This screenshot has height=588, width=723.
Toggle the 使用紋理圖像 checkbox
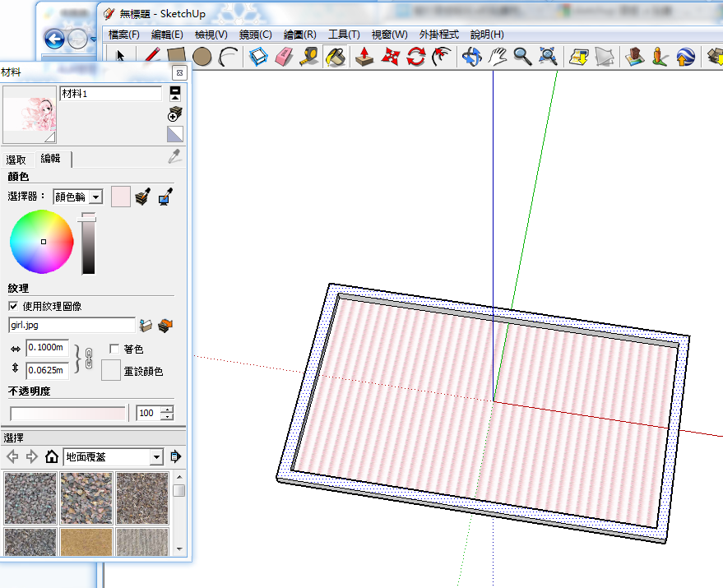(13, 306)
